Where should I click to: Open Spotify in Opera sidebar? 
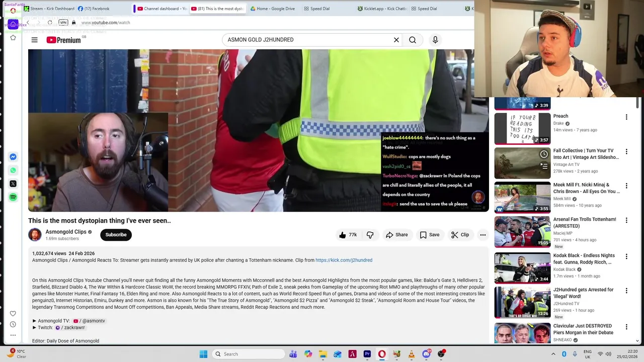click(13, 197)
